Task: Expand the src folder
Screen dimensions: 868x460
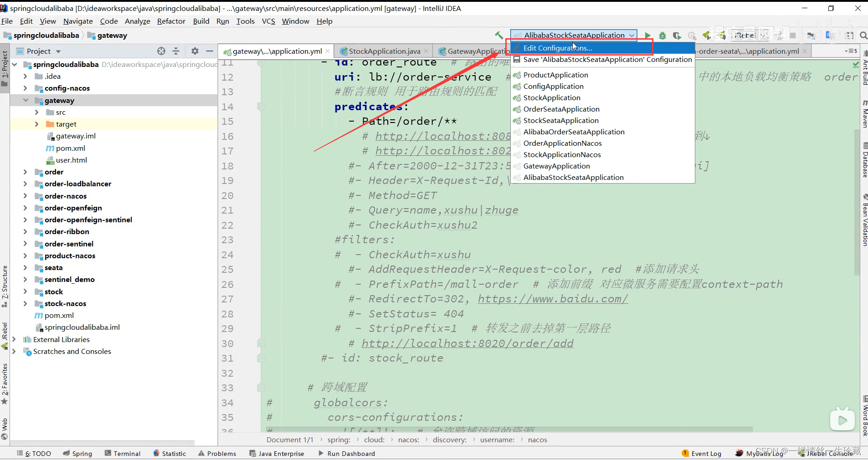Action: pos(37,112)
